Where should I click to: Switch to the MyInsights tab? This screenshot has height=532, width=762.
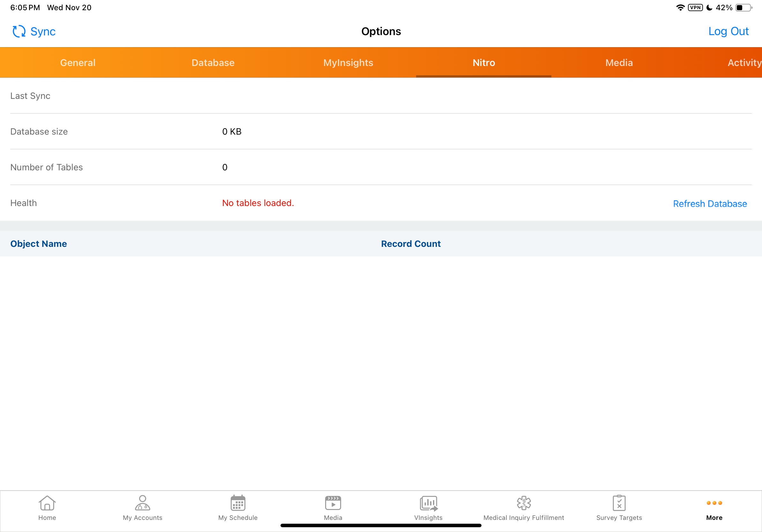click(x=348, y=63)
